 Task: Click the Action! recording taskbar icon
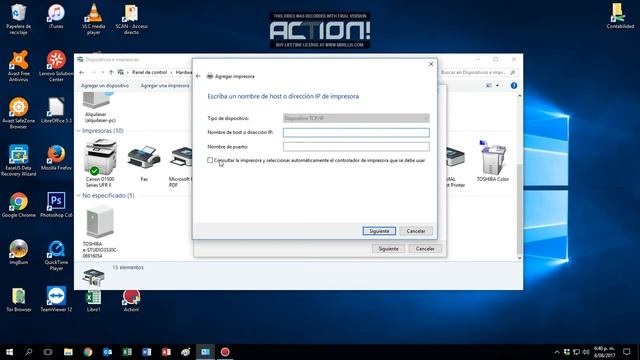coord(225,352)
